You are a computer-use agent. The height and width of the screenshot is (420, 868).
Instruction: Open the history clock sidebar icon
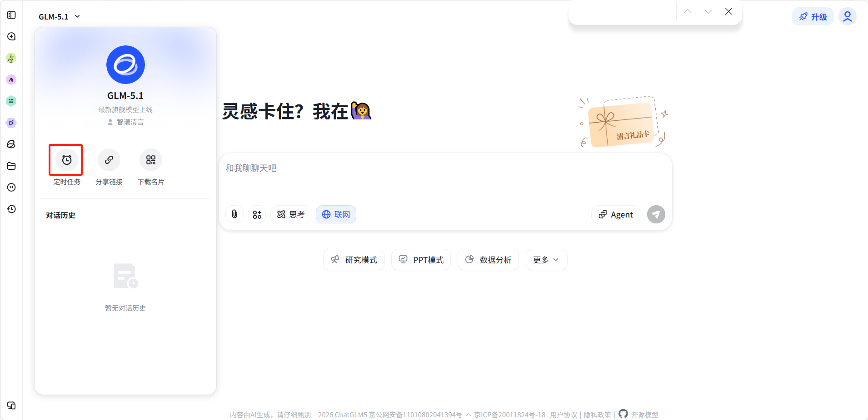pos(11,209)
